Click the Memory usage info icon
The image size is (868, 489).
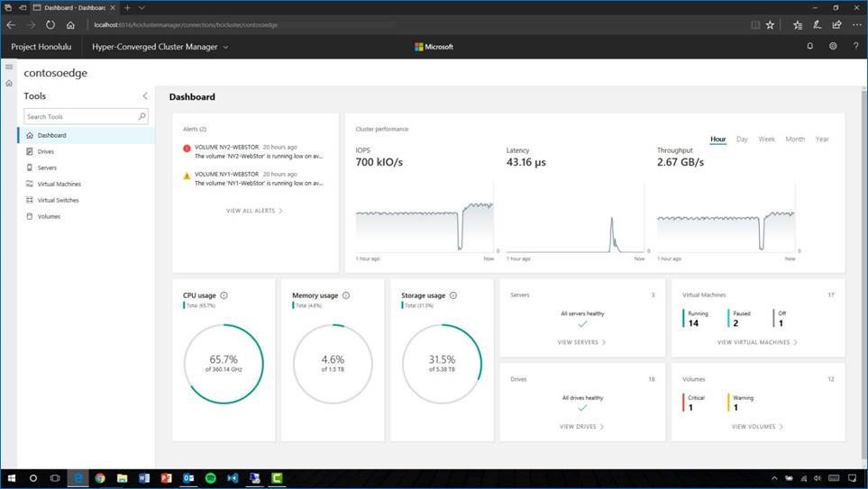click(346, 295)
